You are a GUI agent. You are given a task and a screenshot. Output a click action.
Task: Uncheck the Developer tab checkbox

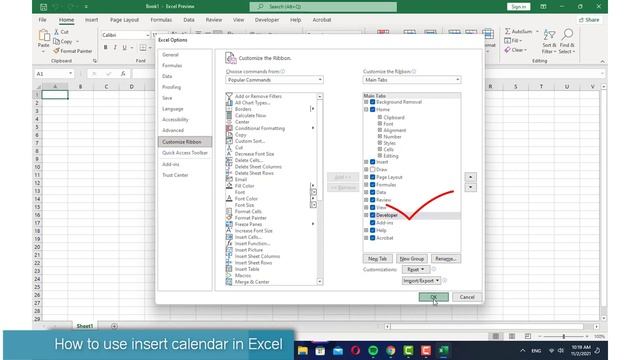(x=373, y=215)
